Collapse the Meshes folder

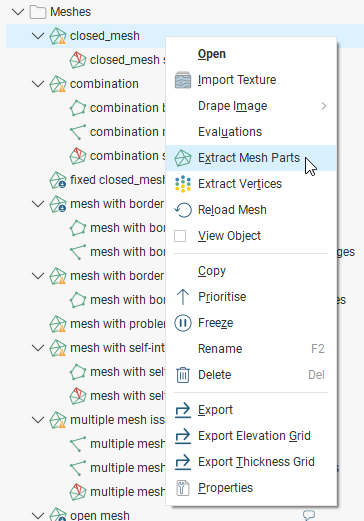[x=18, y=12]
